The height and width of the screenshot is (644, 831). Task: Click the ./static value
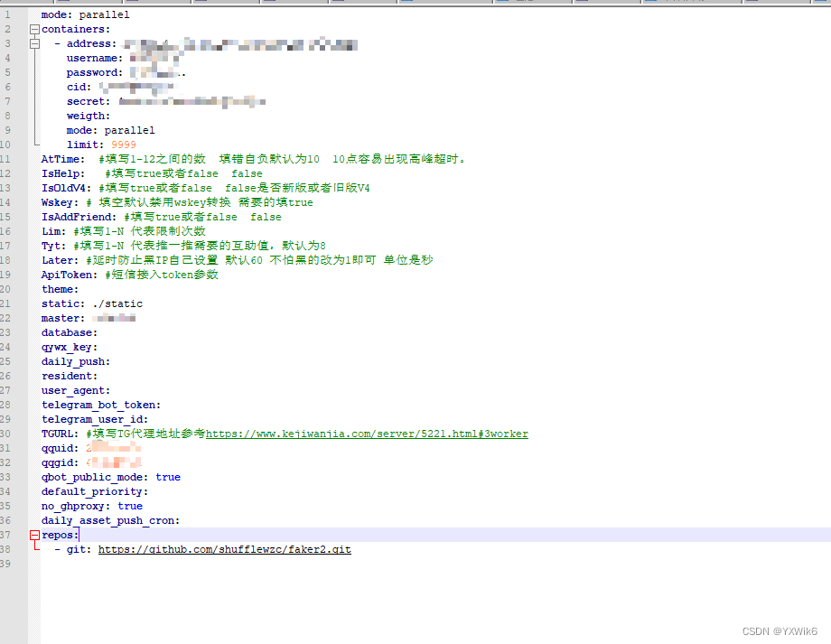pos(117,303)
